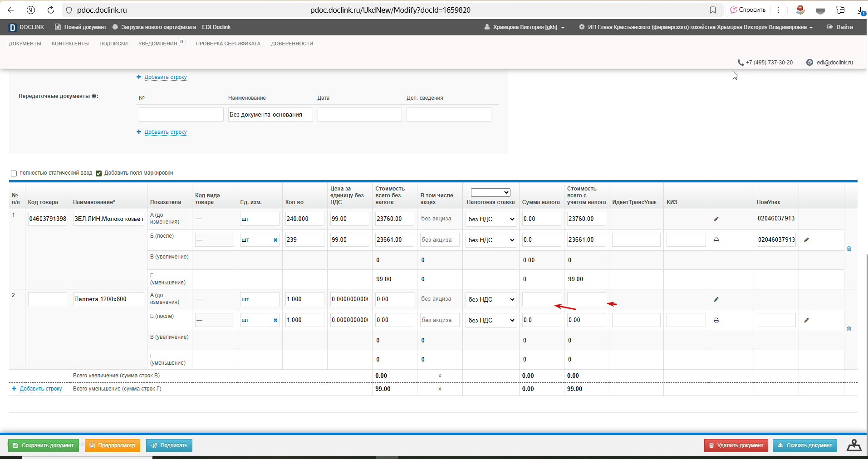The height and width of the screenshot is (459, 868).
Task: Click the Спросить assistant button
Action: pyautogui.click(x=748, y=10)
